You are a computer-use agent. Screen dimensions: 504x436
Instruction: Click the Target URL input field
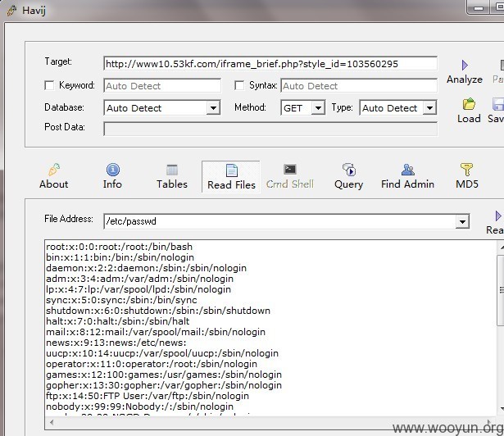[x=270, y=64]
